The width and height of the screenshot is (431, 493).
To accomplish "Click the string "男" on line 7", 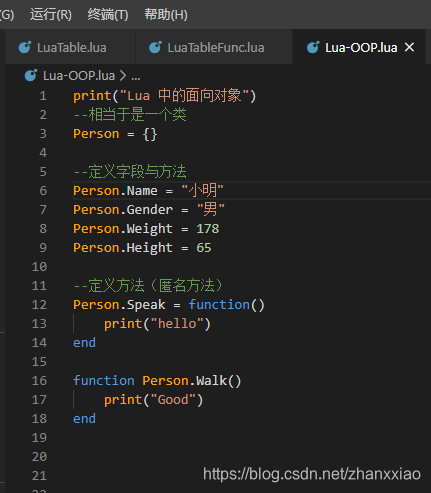I will pos(211,210).
